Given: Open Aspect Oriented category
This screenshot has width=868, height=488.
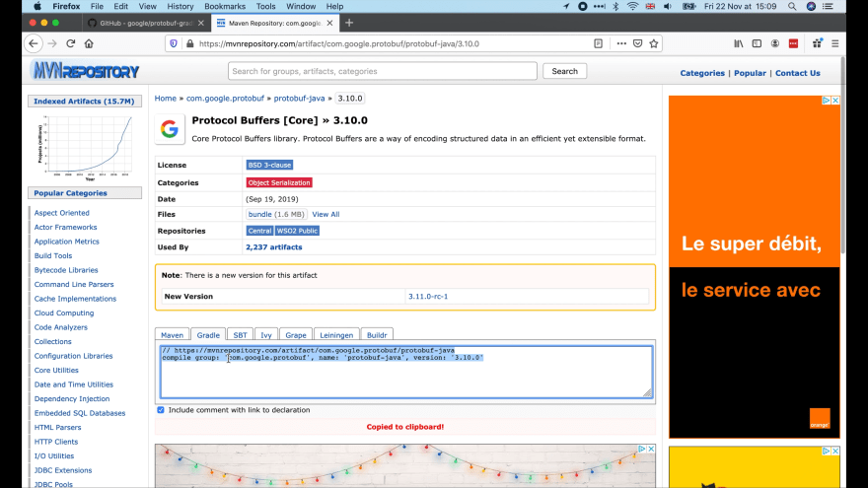Looking at the screenshot, I should click(x=61, y=213).
